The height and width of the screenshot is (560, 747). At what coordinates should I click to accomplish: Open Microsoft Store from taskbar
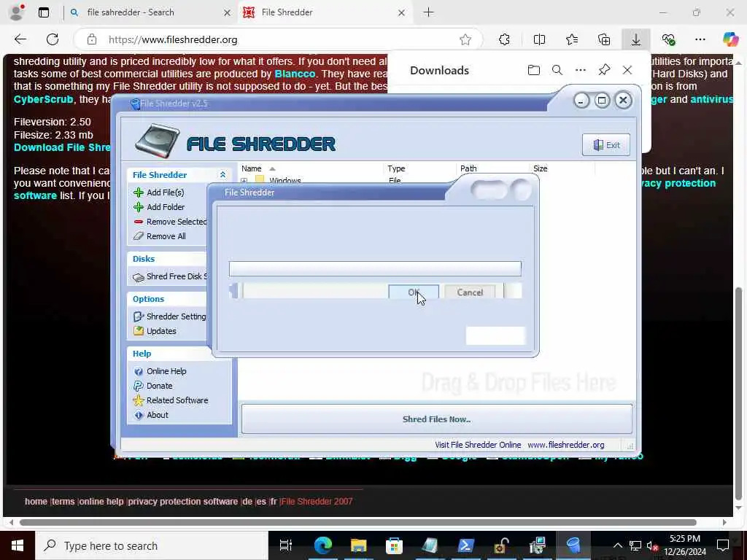[394, 545]
